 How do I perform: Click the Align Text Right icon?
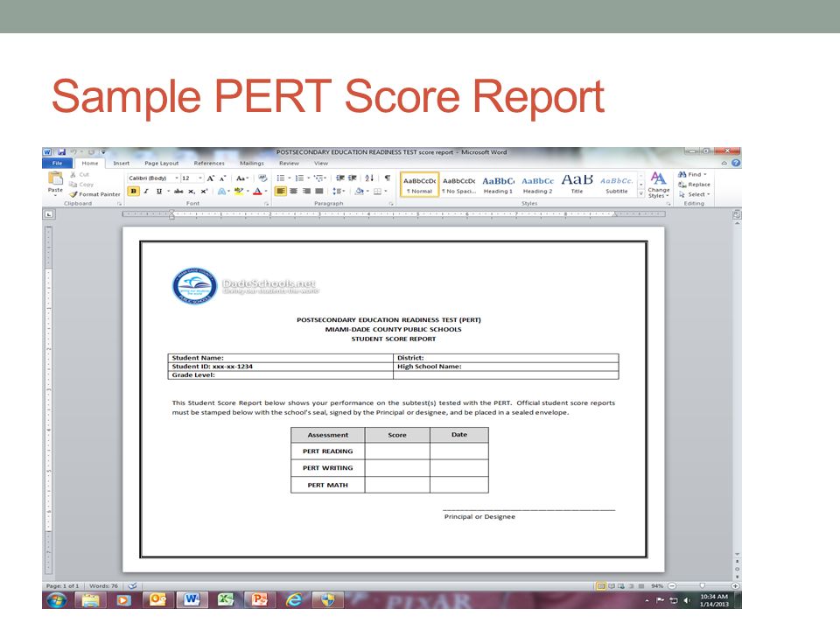coord(306,192)
